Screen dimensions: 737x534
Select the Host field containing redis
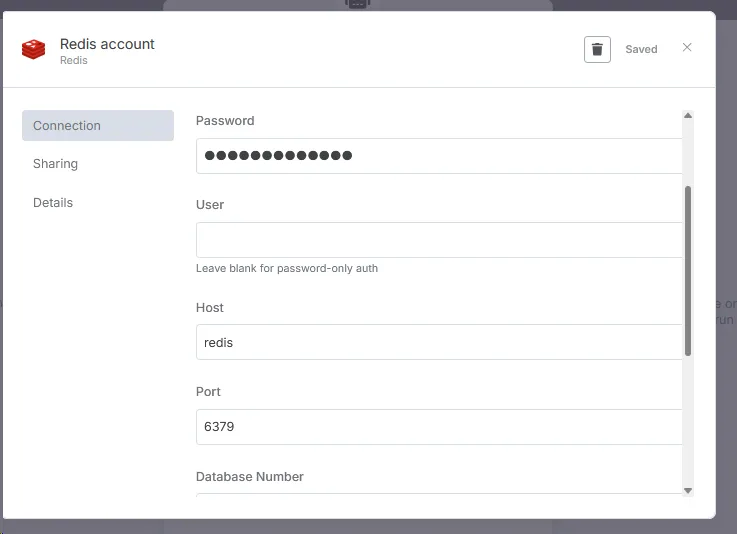pyautogui.click(x=439, y=342)
